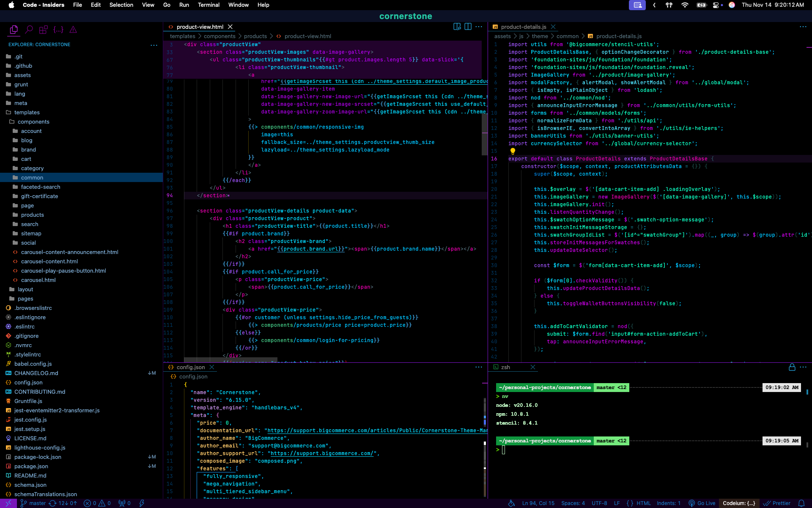Toggle Prettier formatter in status bar
This screenshot has width=812, height=508.
777,503
